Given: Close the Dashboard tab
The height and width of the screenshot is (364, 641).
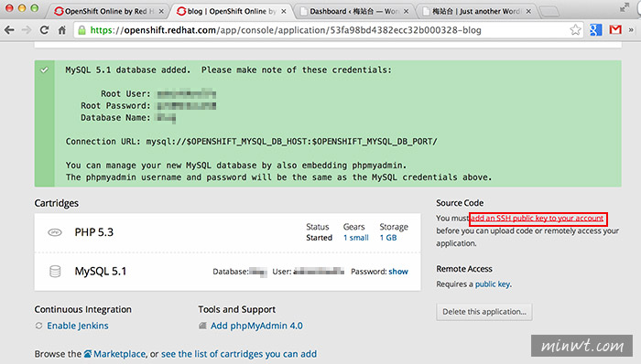Looking at the screenshot, I should [x=406, y=11].
